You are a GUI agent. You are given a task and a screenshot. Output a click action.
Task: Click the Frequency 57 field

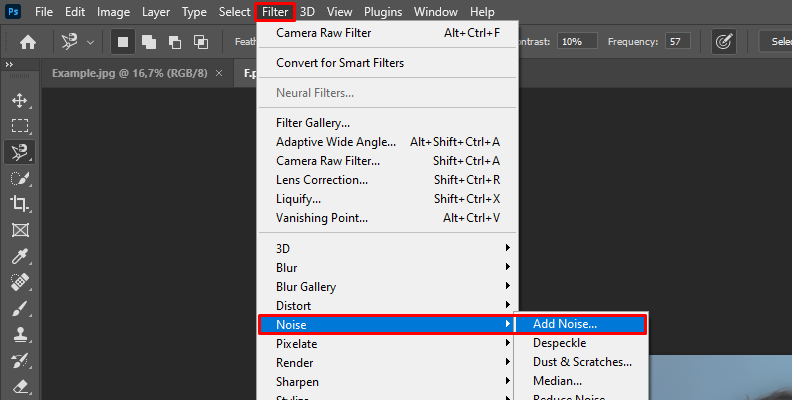point(677,41)
